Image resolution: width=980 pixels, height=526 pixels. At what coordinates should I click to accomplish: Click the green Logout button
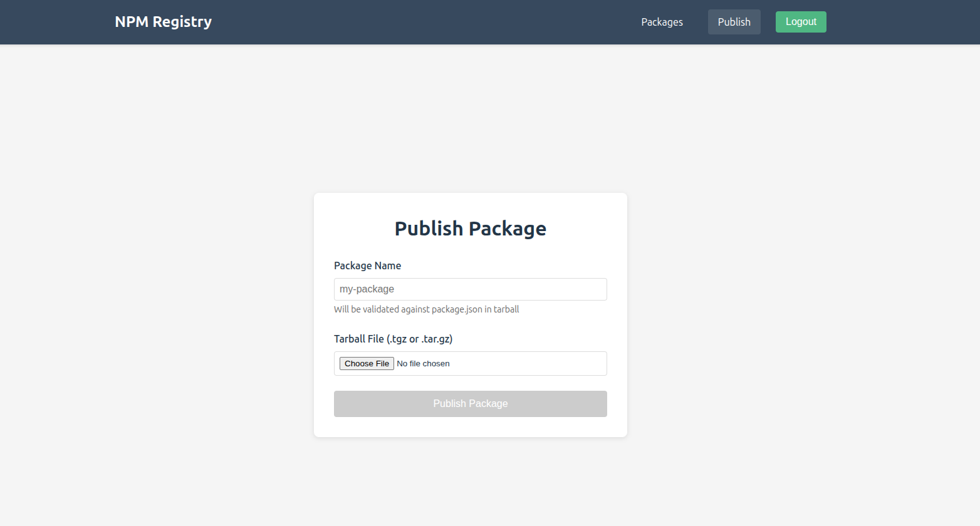(801, 22)
